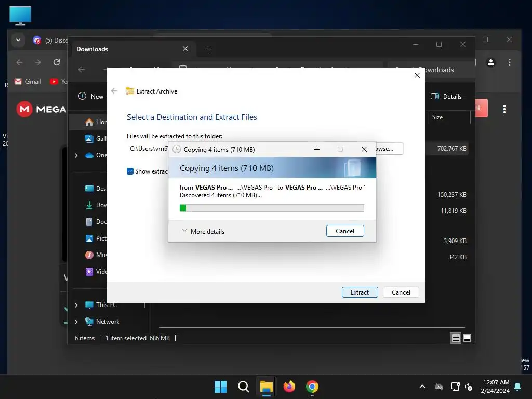The height and width of the screenshot is (399, 532).
Task: Open OneDrive cloud icon in sidebar
Action: 89,155
